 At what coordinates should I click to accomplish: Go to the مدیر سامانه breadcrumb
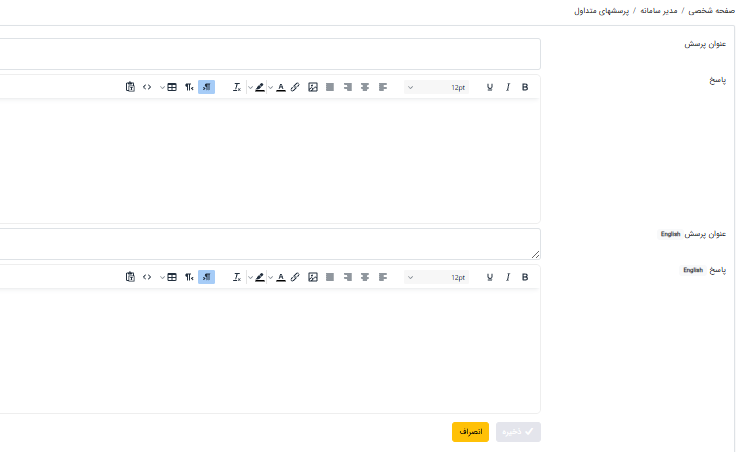pyautogui.click(x=658, y=10)
